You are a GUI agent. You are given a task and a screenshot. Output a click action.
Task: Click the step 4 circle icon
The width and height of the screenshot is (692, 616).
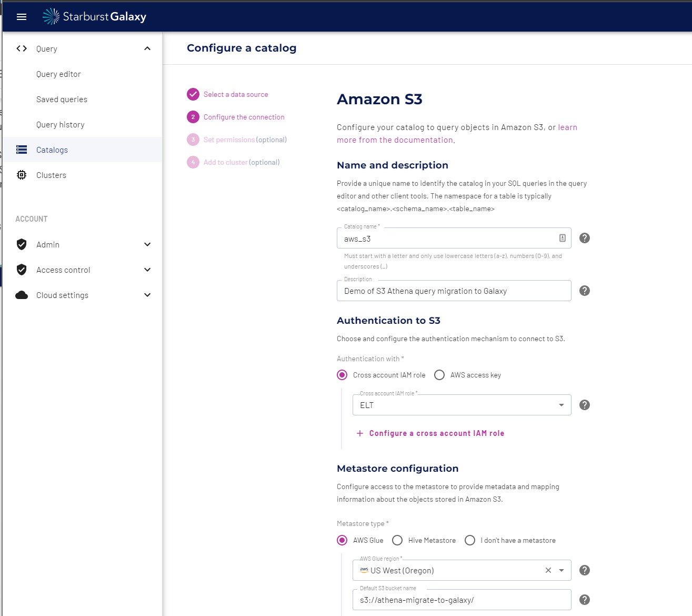click(193, 162)
